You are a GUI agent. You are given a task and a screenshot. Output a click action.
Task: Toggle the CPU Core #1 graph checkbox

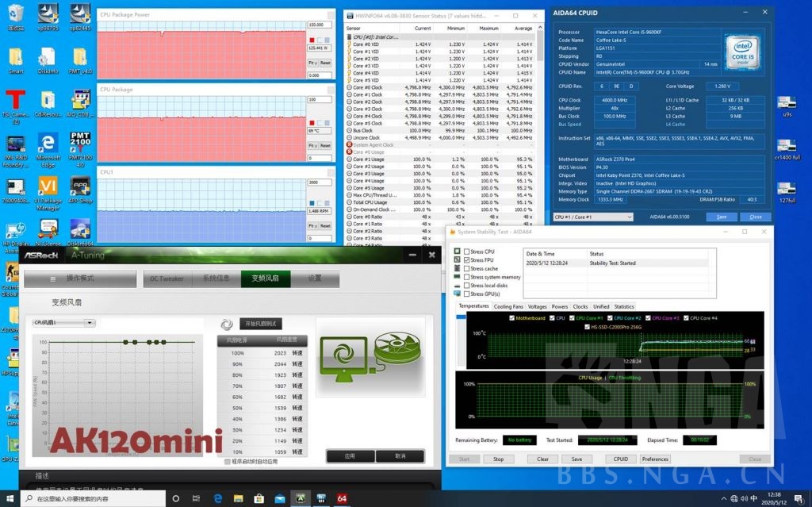coord(572,318)
